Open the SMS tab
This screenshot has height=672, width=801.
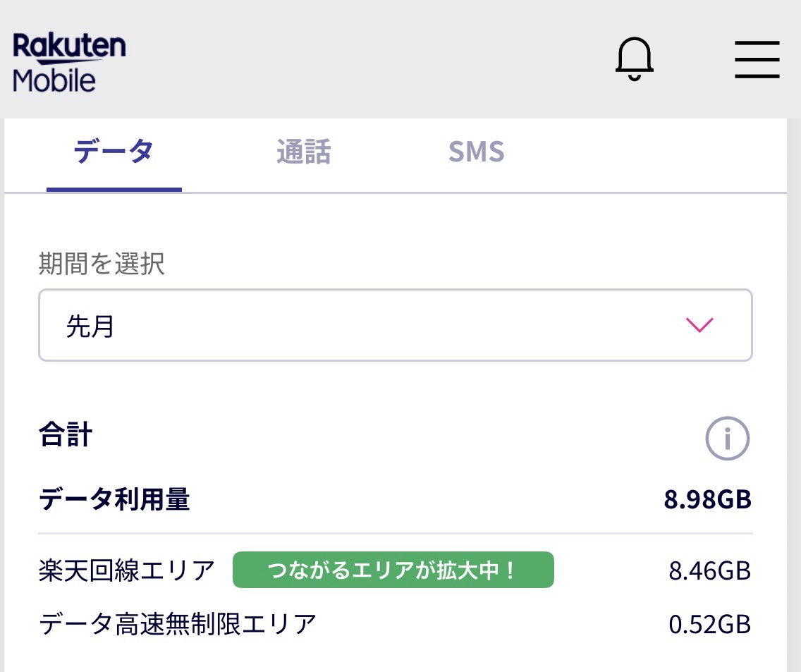tap(476, 152)
